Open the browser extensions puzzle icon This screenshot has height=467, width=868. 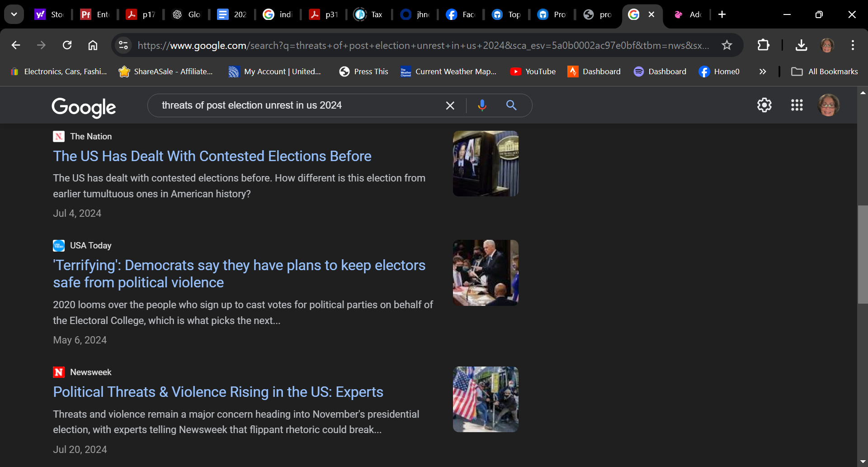pos(763,45)
